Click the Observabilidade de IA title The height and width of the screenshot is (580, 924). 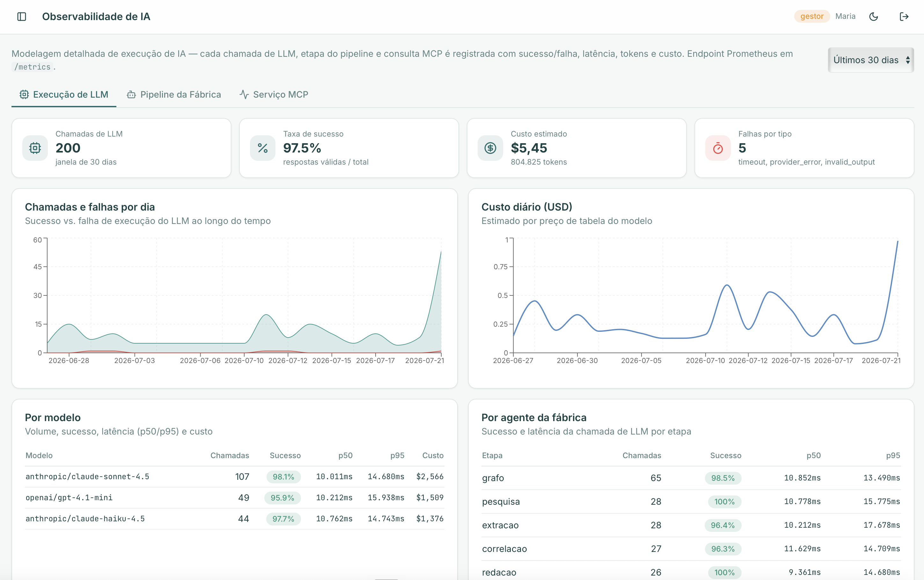(x=96, y=17)
